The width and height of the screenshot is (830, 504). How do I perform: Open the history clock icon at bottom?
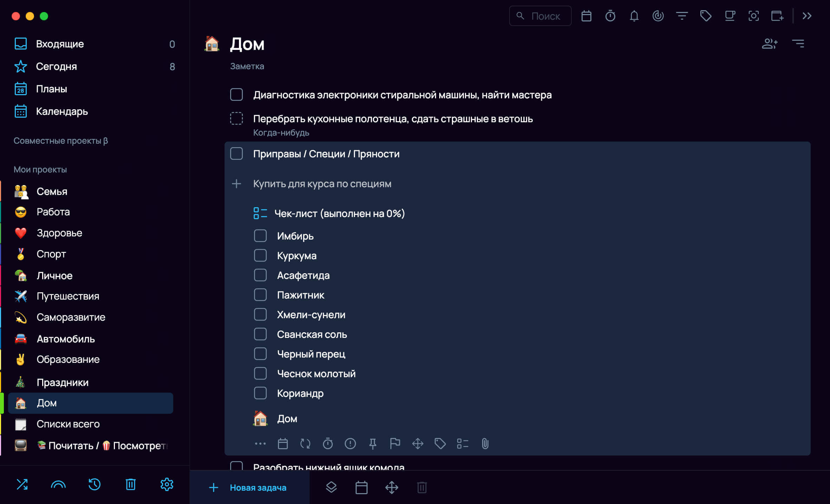coord(94,485)
